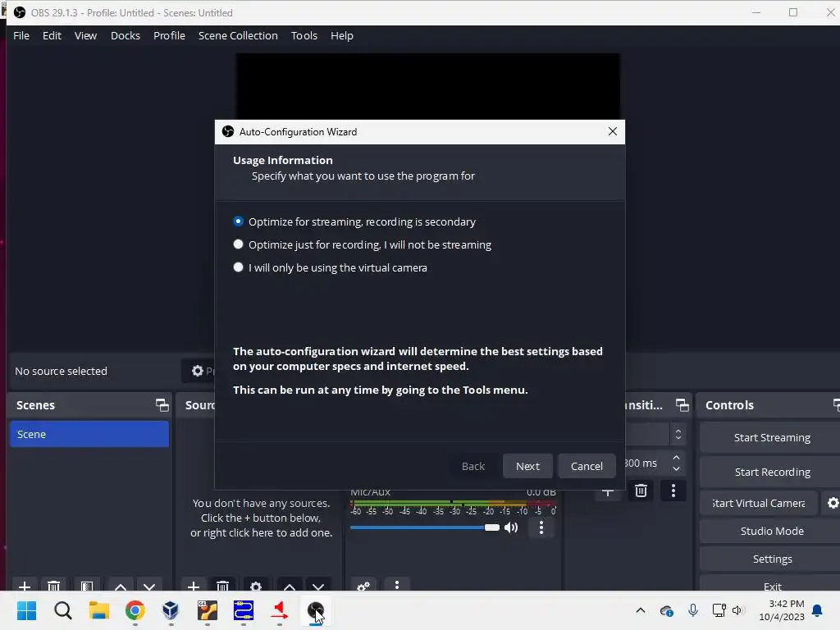
Task: Remove the selected scene with trash icon
Action: tap(53, 586)
